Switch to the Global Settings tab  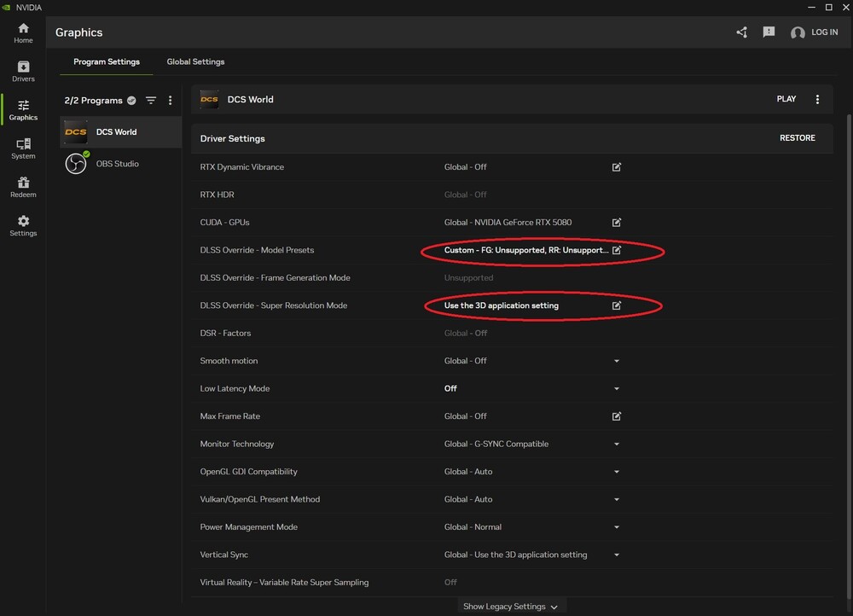pos(195,62)
